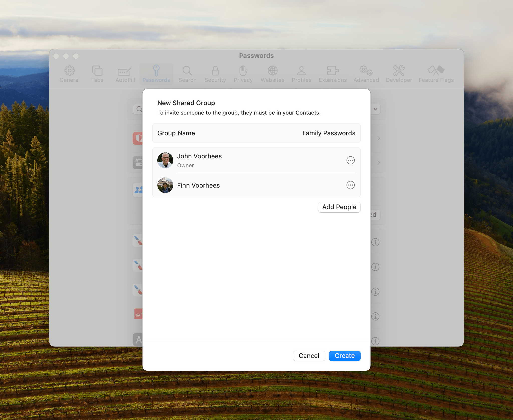The width and height of the screenshot is (513, 420).
Task: Click Cancel to dismiss the dialog
Action: [x=309, y=356]
